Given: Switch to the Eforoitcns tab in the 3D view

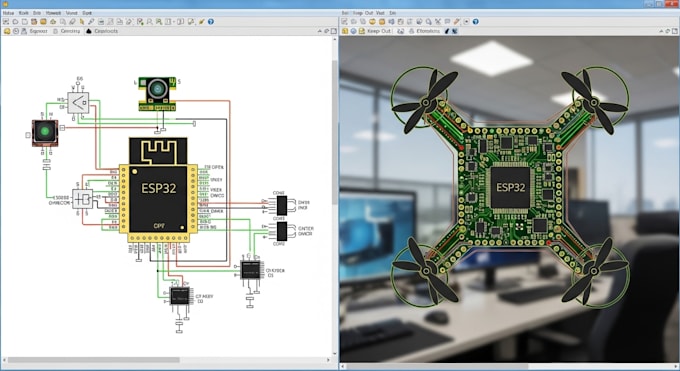Looking at the screenshot, I should pos(428,31).
